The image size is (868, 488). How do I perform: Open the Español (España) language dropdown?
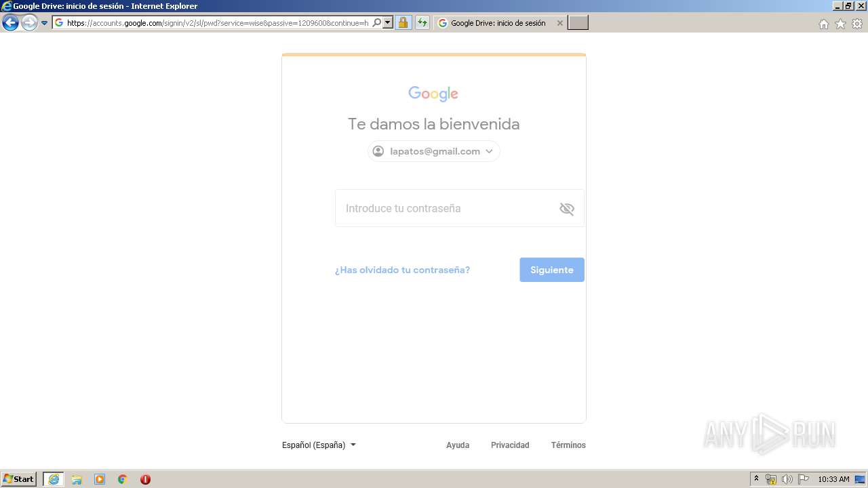pyautogui.click(x=319, y=445)
